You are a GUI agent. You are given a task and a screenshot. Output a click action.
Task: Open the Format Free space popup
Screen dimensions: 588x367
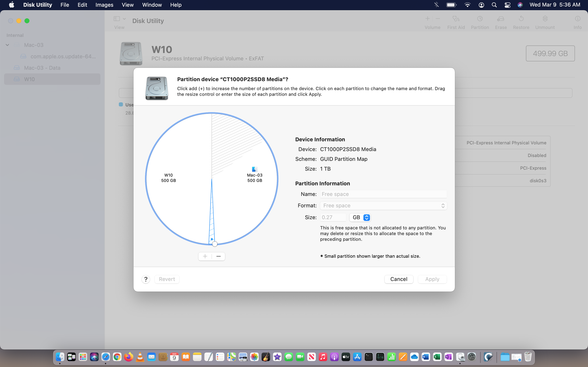click(x=383, y=206)
